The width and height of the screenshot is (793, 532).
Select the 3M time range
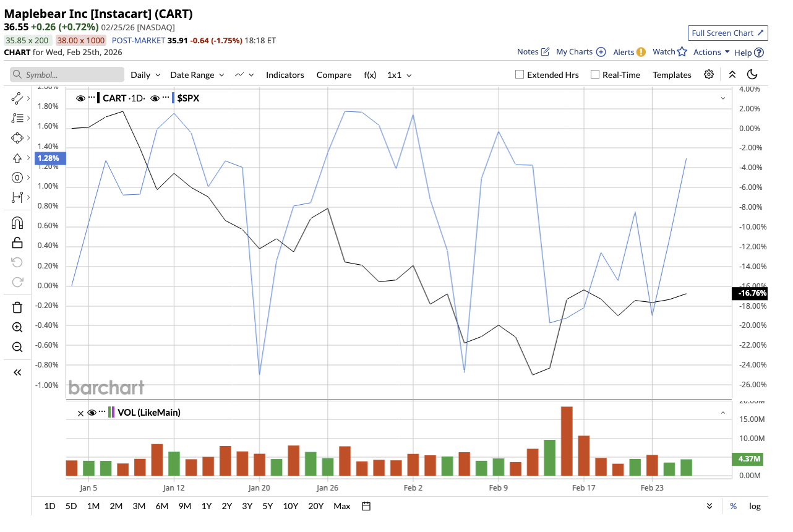tap(139, 506)
